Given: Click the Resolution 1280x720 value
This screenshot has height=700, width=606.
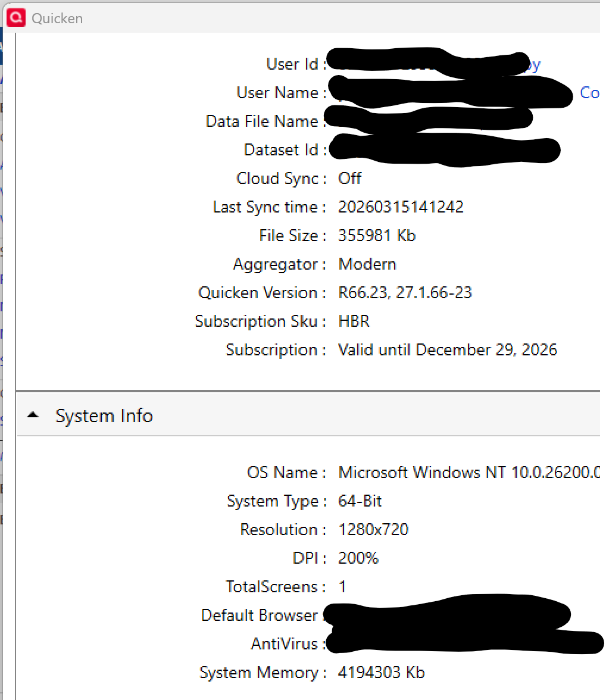Looking at the screenshot, I should (373, 530).
